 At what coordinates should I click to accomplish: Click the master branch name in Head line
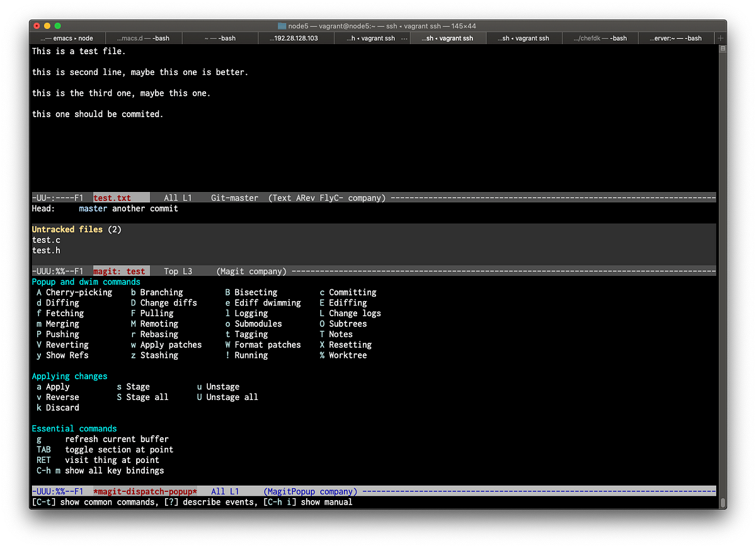93,208
